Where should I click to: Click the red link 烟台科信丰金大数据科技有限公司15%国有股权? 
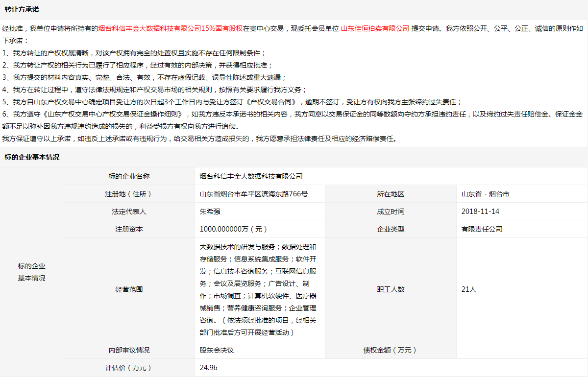(x=171, y=28)
